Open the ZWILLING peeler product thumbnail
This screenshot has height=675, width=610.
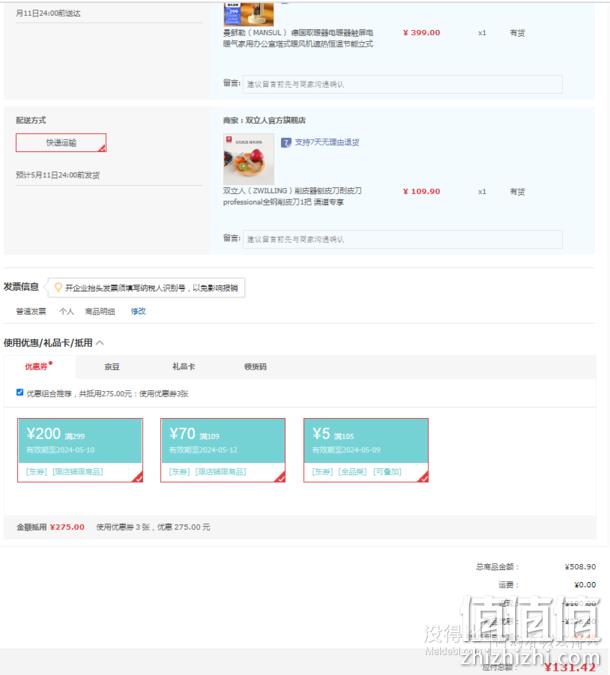point(248,159)
